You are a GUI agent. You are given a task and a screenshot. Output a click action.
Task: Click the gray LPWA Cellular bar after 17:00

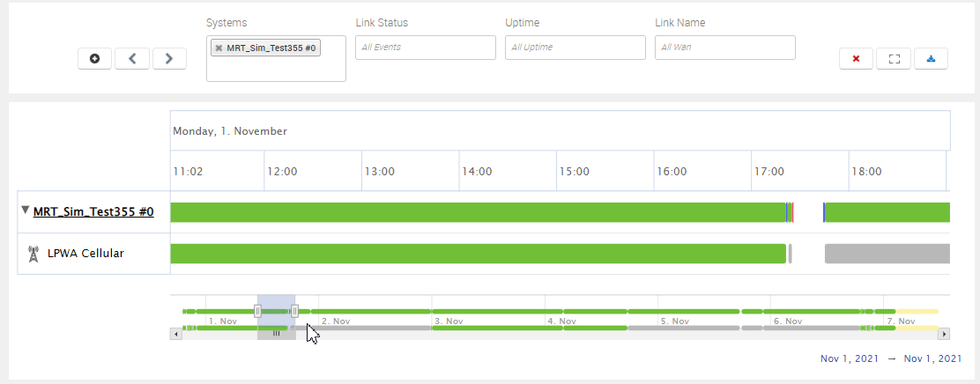click(886, 254)
